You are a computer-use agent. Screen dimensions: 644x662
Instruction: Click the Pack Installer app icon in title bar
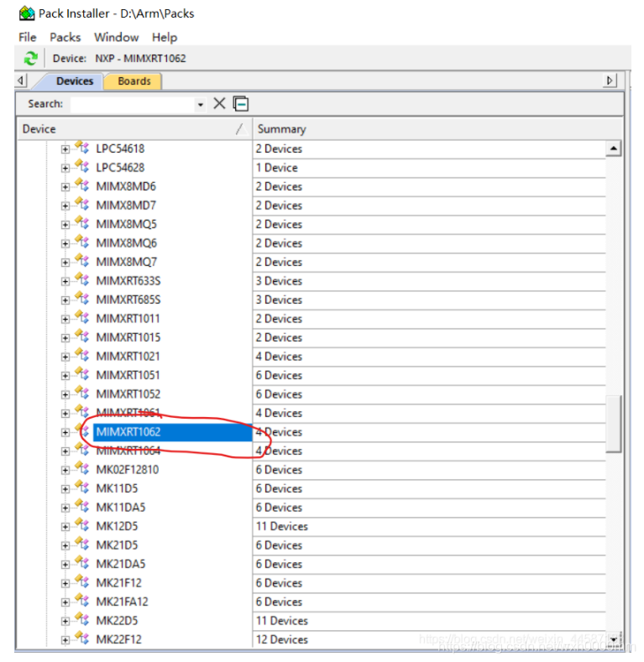tap(27, 13)
